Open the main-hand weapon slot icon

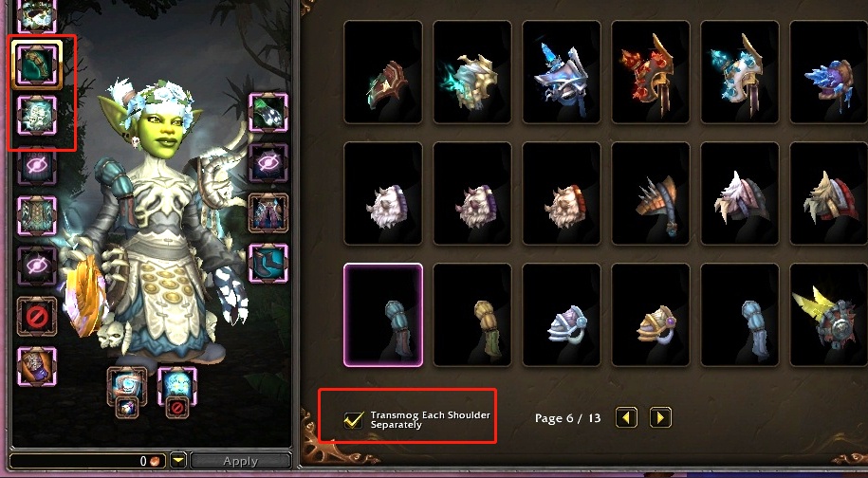[x=127, y=386]
